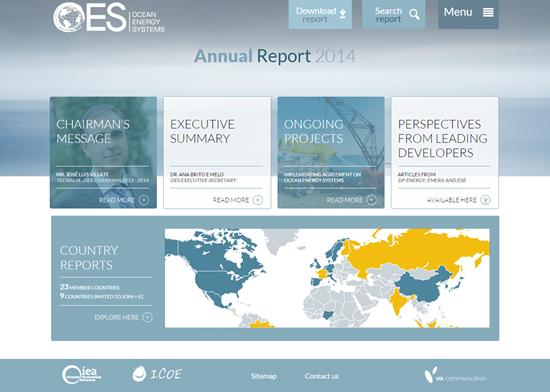
Task: Click plus icon on Executive Summary card
Action: click(258, 200)
